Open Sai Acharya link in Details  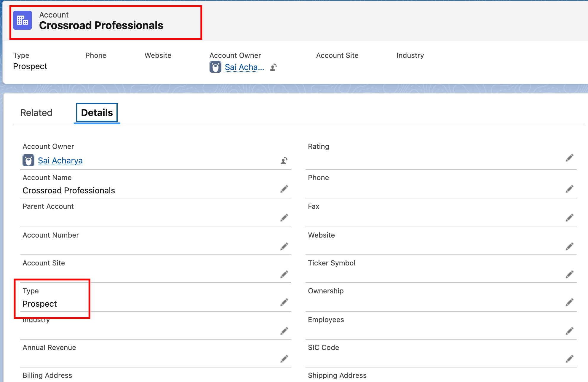[x=60, y=160]
